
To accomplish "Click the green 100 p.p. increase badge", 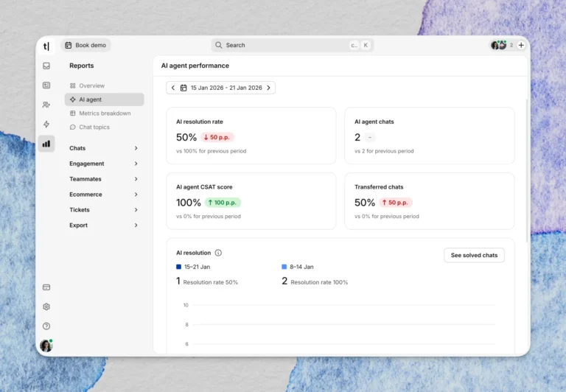I will (x=223, y=203).
